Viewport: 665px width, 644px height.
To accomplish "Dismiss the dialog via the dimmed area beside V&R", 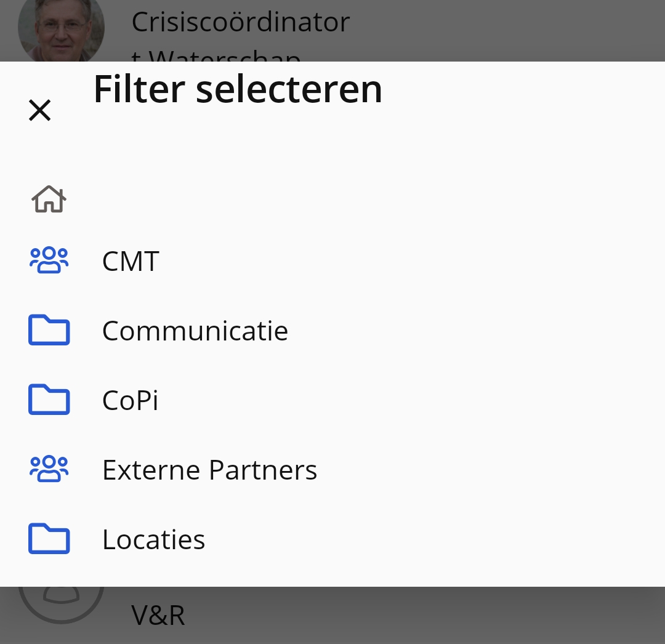I will [x=424, y=615].
